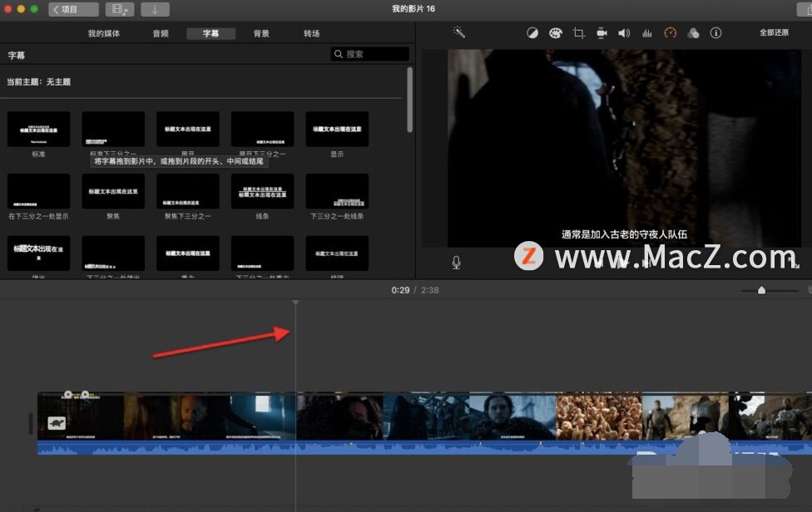Select the 标准 title style thumbnail

[39, 130]
